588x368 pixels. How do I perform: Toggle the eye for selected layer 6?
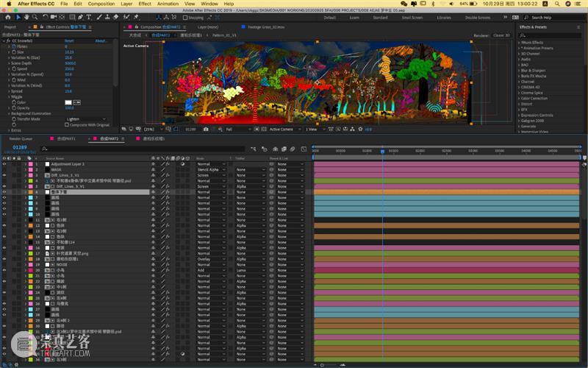pyautogui.click(x=4, y=192)
